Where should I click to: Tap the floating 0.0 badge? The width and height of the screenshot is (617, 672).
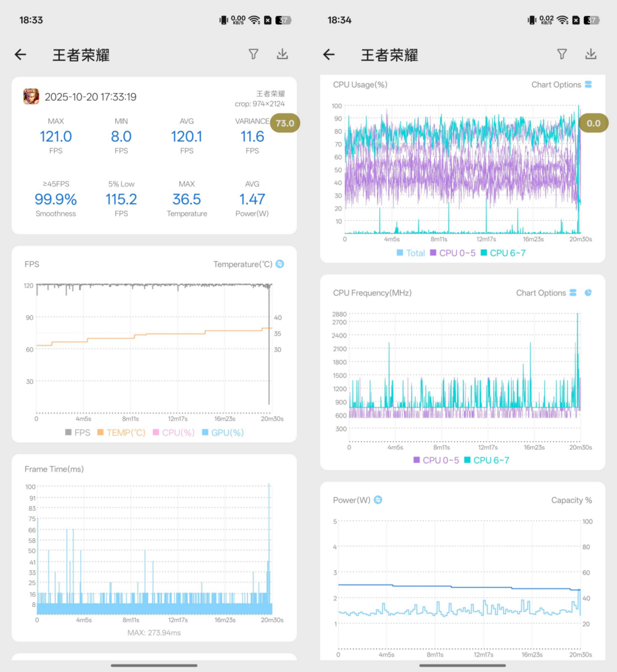[x=593, y=123]
